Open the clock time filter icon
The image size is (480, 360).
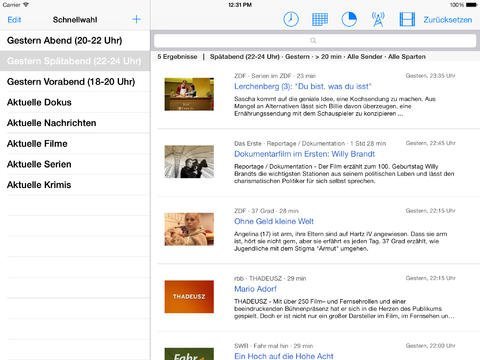291,20
